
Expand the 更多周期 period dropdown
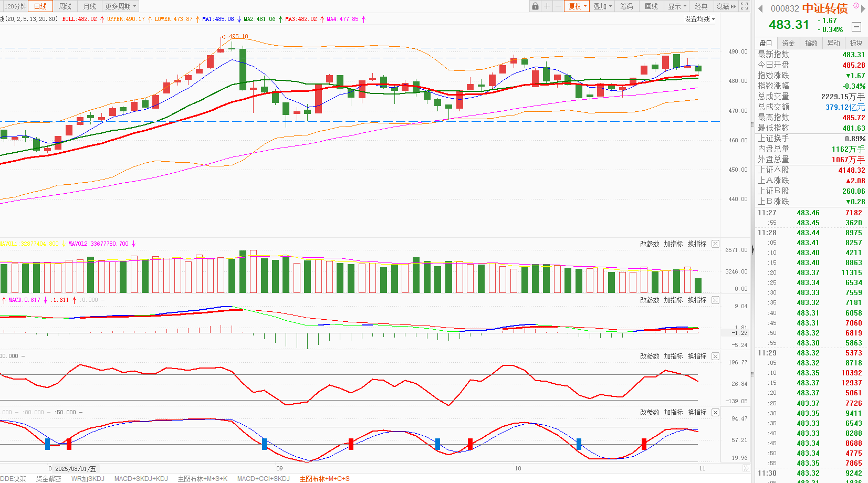click(121, 6)
